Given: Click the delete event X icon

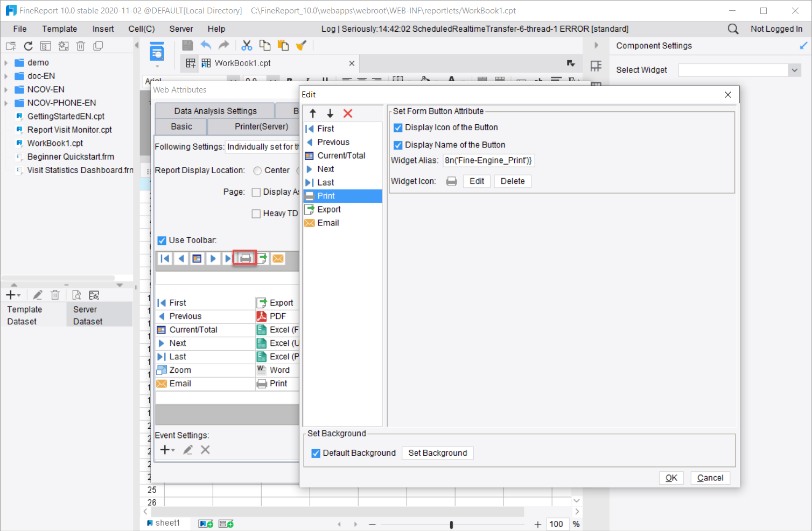Looking at the screenshot, I should (x=205, y=450).
